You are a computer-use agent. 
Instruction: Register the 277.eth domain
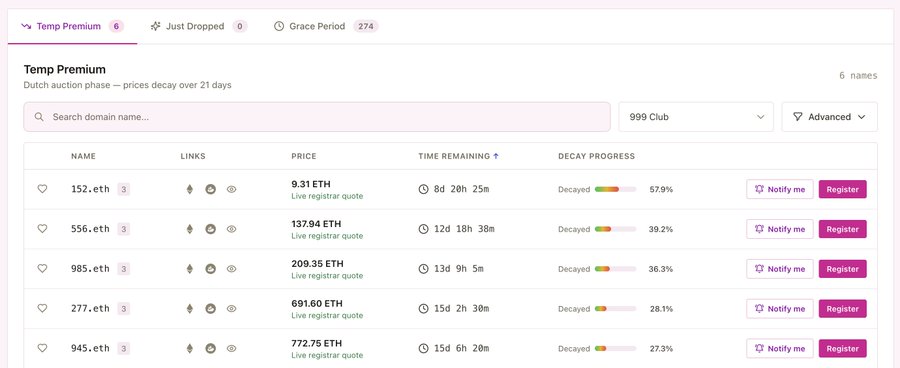[843, 308]
